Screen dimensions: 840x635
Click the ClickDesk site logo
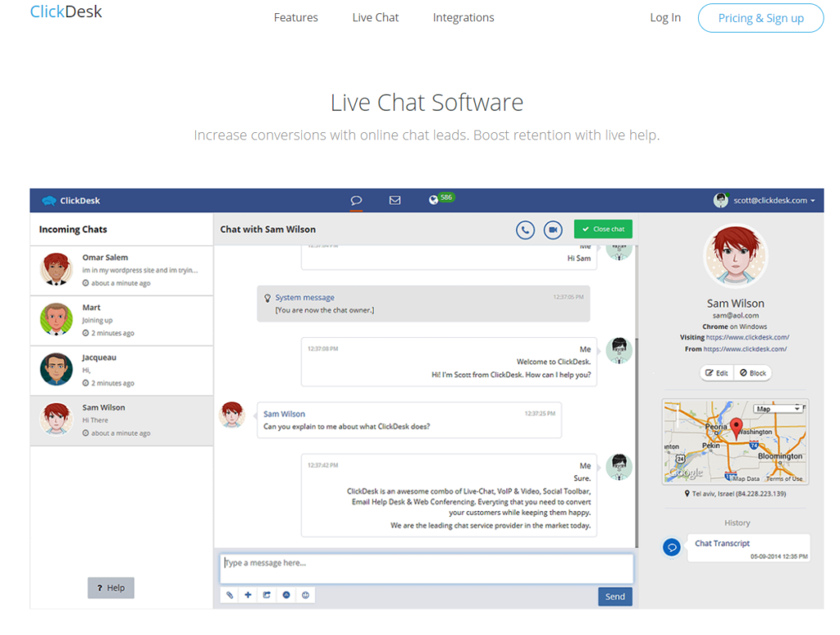66,11
